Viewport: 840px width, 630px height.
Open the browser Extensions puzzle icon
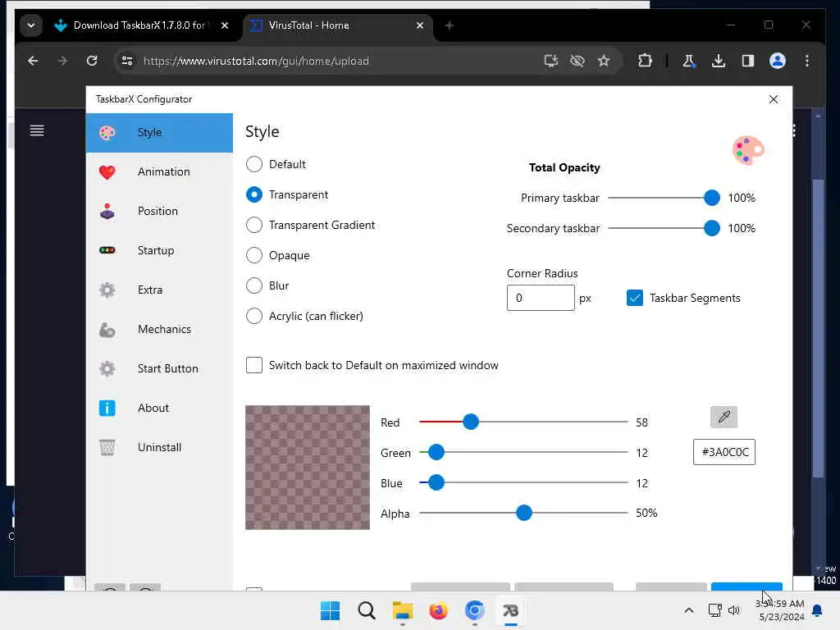tap(645, 61)
